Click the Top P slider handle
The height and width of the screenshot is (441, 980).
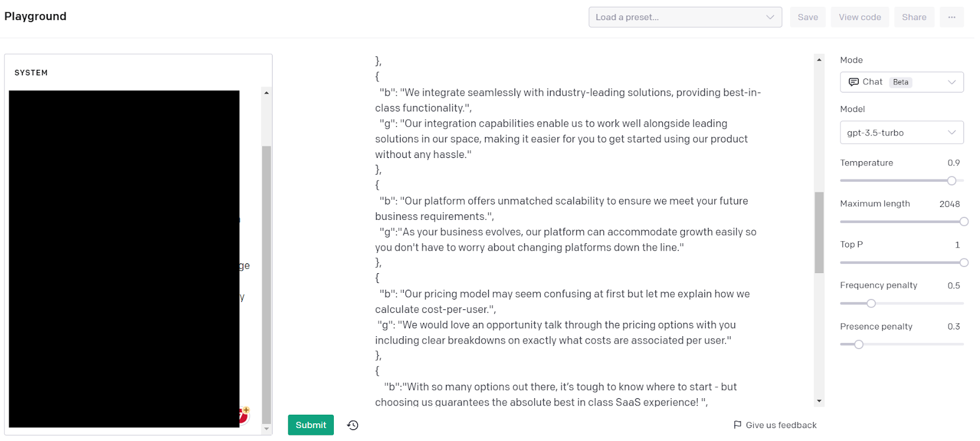click(x=965, y=262)
